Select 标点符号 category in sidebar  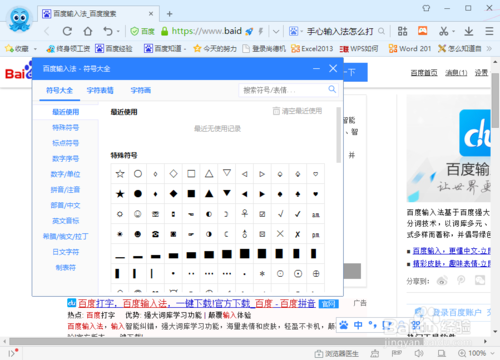click(x=66, y=143)
